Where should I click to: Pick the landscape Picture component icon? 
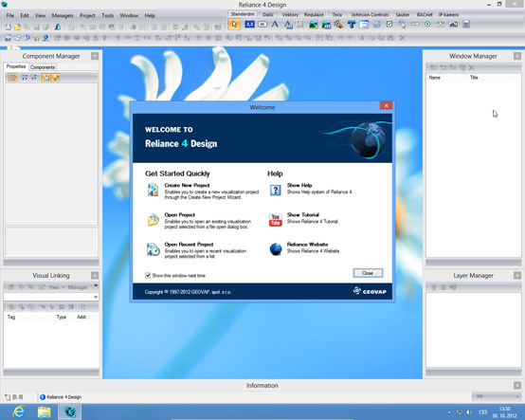click(313, 25)
